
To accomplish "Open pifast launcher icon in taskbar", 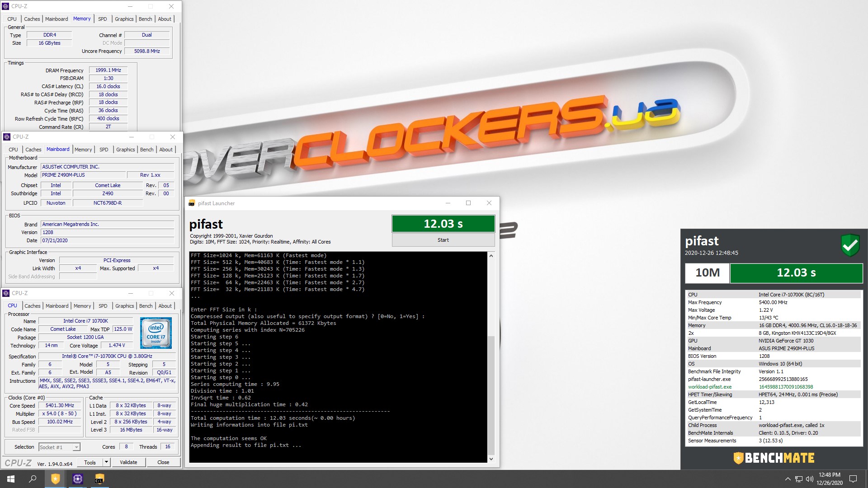I will [x=99, y=479].
